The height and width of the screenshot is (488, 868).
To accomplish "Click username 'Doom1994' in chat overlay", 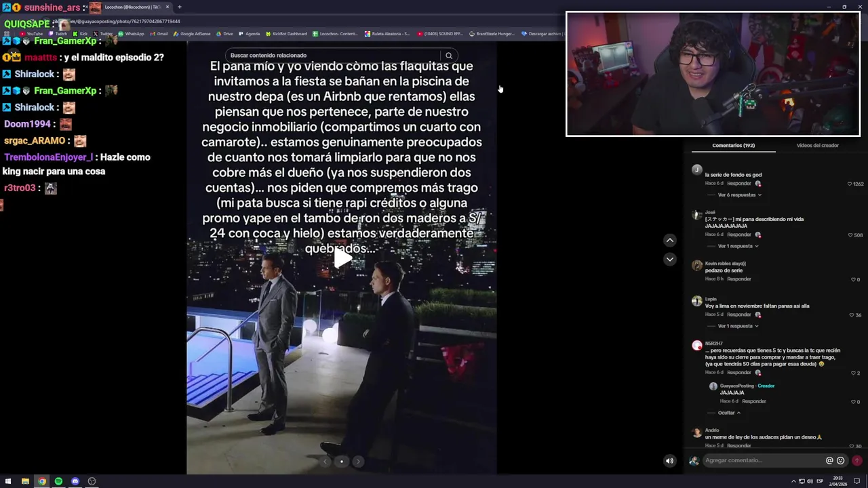I will click(x=28, y=124).
